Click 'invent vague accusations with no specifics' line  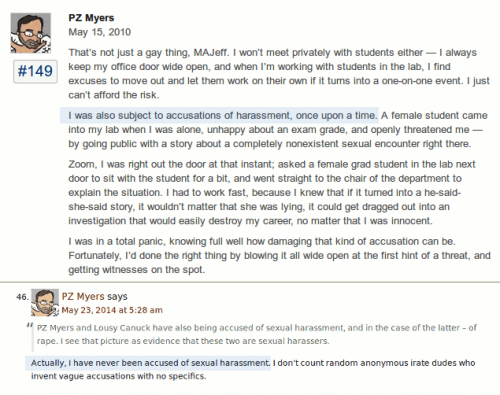[119, 376]
